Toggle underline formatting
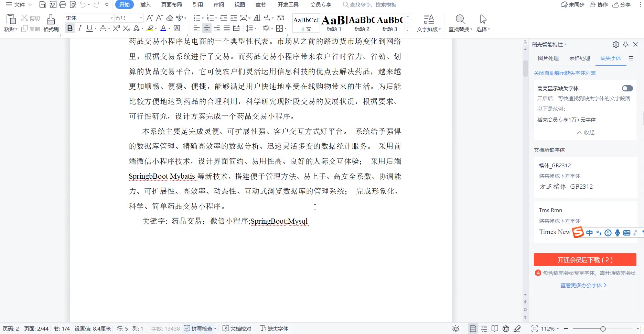644x334 pixels. click(89, 29)
